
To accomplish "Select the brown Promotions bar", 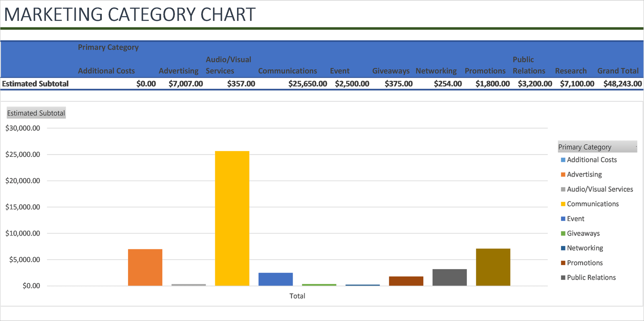I will point(406,281).
